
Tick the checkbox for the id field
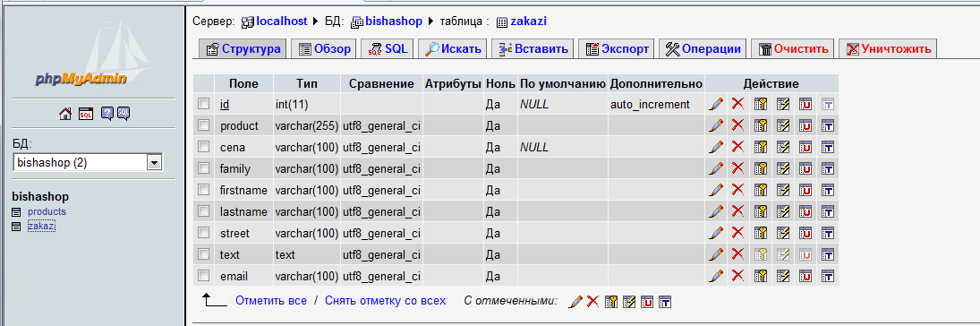pyautogui.click(x=204, y=103)
